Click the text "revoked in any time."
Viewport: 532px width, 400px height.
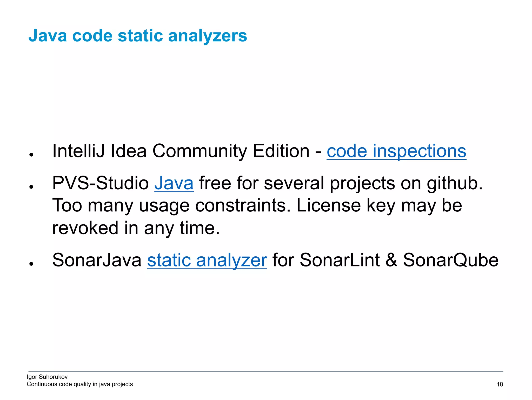pyautogui.click(x=136, y=228)
